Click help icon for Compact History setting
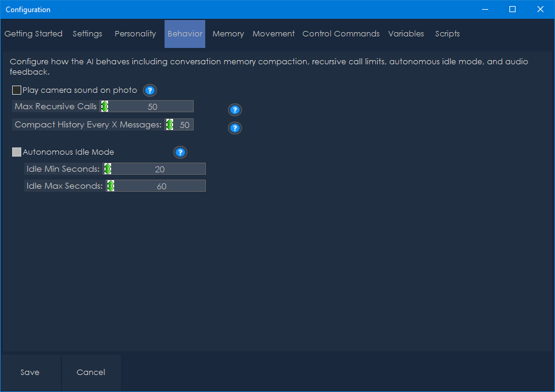Screen dimensions: 555x392 [235, 128]
